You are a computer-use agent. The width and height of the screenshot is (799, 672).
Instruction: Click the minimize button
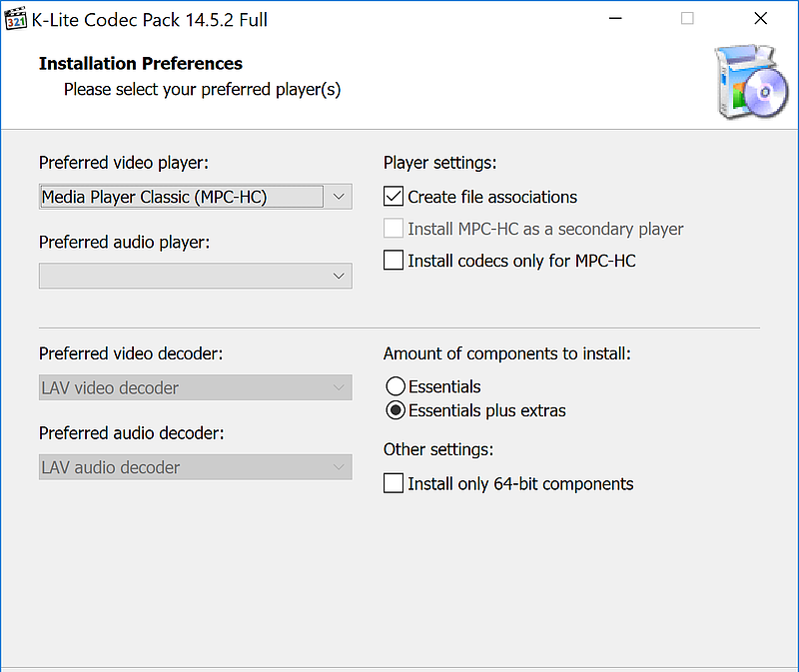[x=615, y=18]
